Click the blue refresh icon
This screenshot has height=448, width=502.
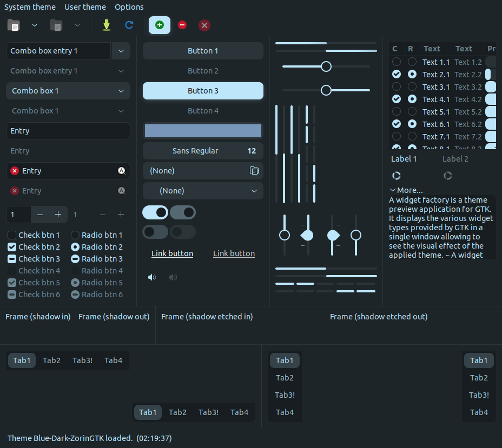(x=129, y=25)
